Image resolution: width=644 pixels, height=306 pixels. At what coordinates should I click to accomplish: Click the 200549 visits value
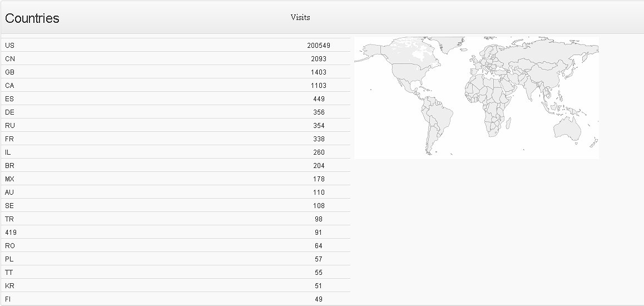(x=319, y=46)
